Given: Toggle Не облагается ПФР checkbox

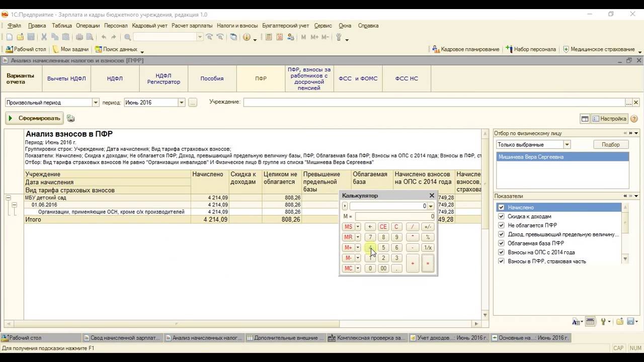Looking at the screenshot, I should pos(501,225).
